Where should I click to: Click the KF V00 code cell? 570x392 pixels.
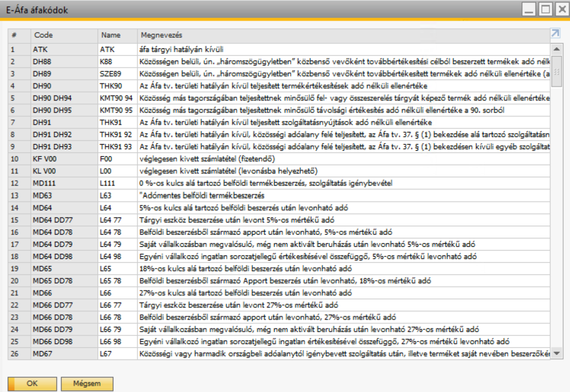pyautogui.click(x=64, y=159)
